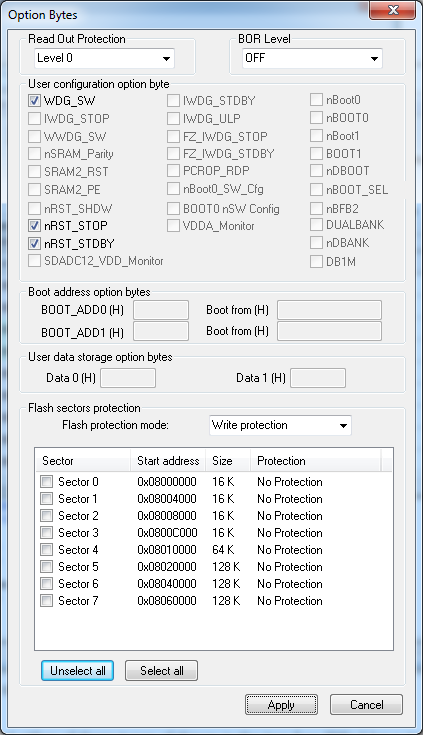The width and height of the screenshot is (423, 735).
Task: Click the IWDG_STDBY checkbox
Action: coord(174,100)
